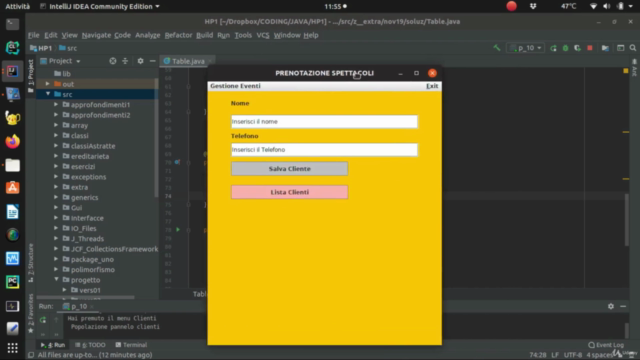Open Project panel settings gear
The height and width of the screenshot is (360, 640).
(x=140, y=61)
